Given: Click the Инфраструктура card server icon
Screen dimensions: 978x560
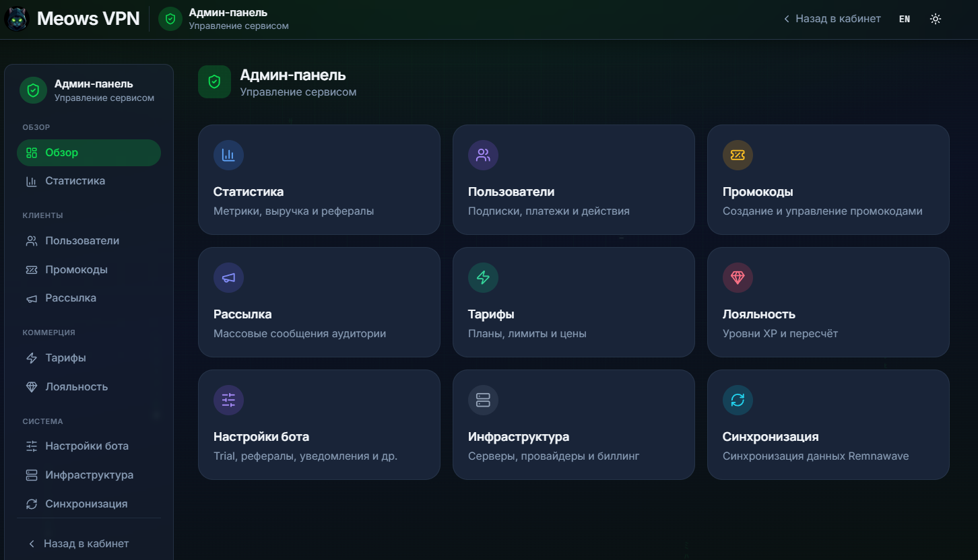Looking at the screenshot, I should click(x=483, y=400).
